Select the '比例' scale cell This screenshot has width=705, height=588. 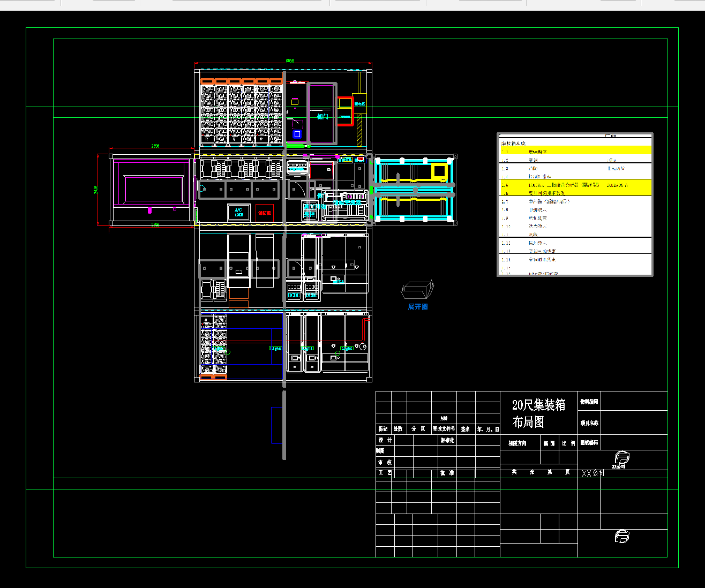568,443
